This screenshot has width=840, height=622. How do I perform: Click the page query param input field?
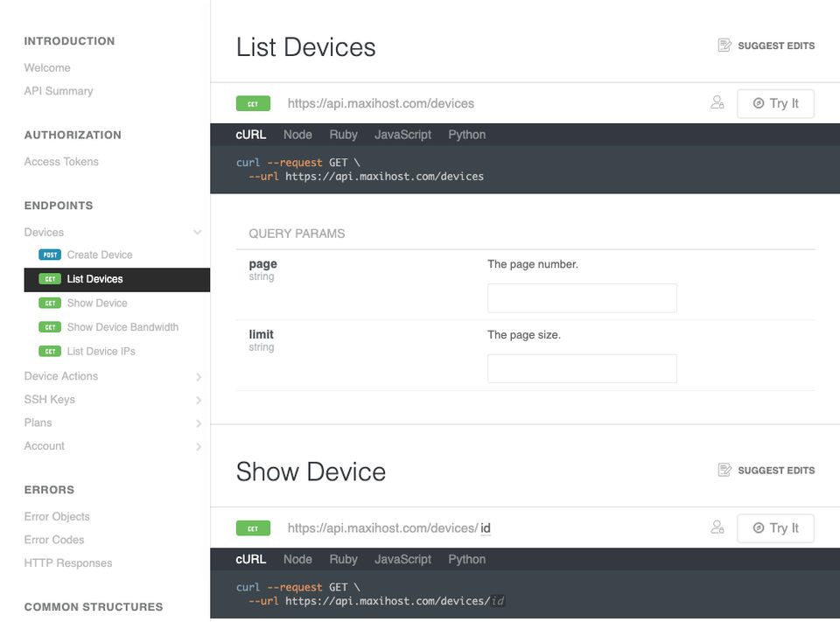pyautogui.click(x=582, y=297)
